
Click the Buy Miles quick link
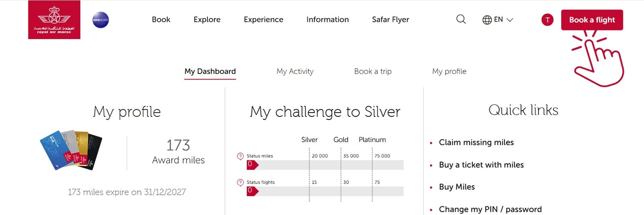click(457, 187)
